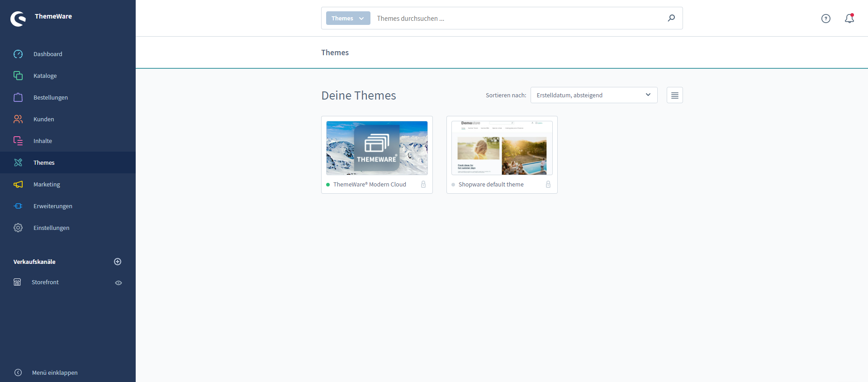Open Marketing menu item
This screenshot has width=868, height=382.
[x=68, y=184]
